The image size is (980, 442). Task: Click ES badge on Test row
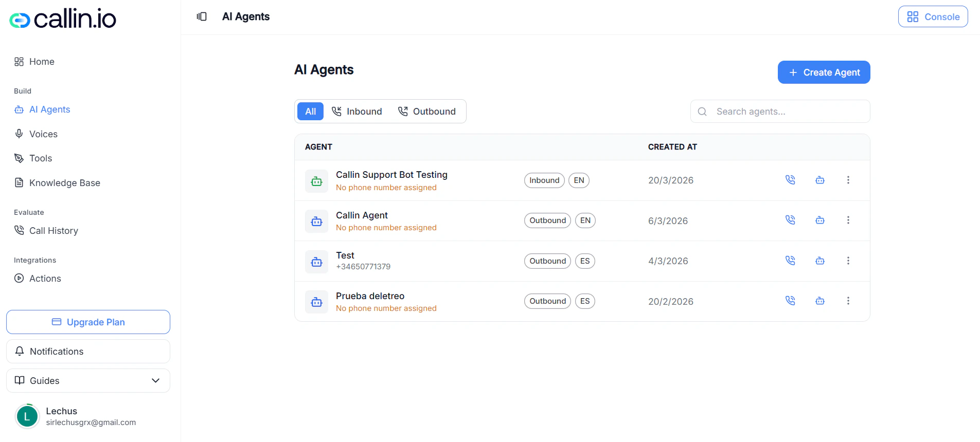click(x=585, y=261)
